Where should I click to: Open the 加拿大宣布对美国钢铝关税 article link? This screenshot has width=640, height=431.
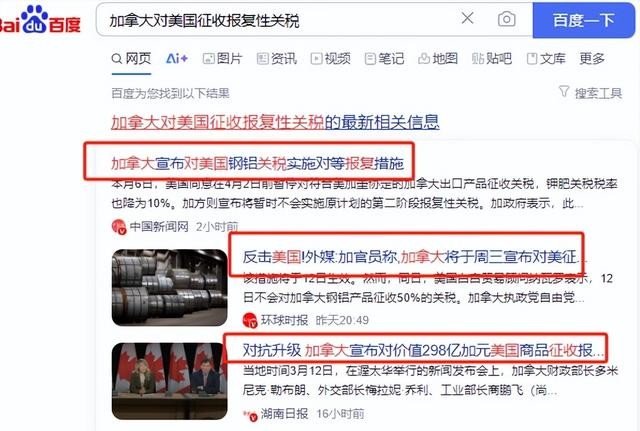click(257, 163)
